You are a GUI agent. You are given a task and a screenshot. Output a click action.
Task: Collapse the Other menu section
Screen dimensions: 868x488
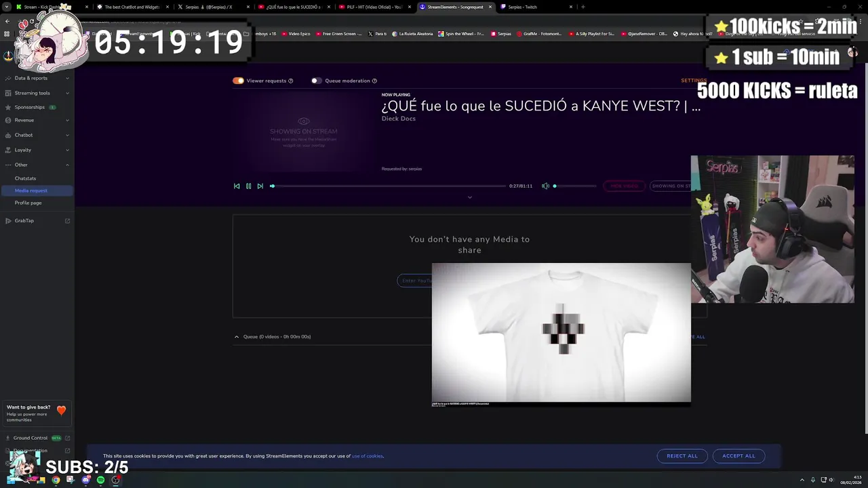(67, 165)
